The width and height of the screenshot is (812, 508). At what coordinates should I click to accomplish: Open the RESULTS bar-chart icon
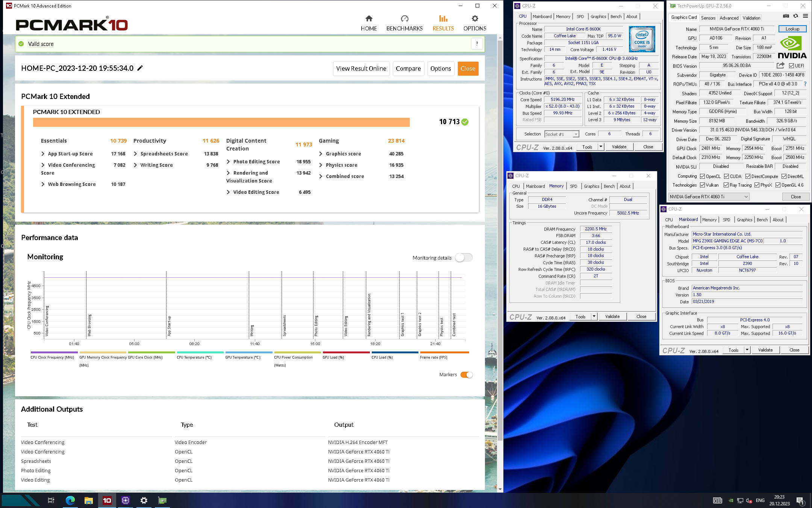point(443,18)
